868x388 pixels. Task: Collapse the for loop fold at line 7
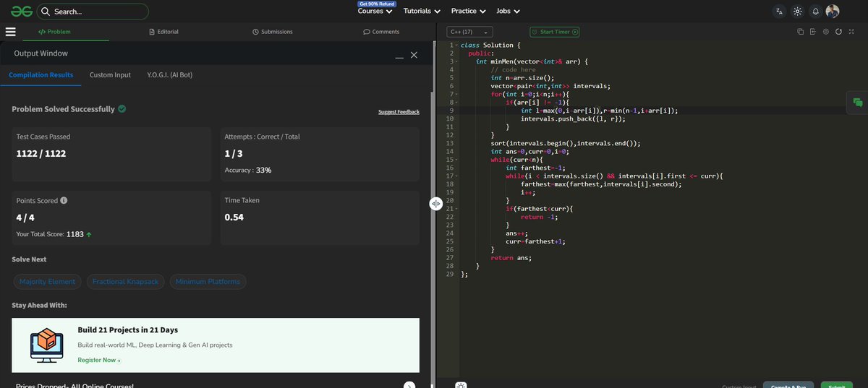click(456, 95)
